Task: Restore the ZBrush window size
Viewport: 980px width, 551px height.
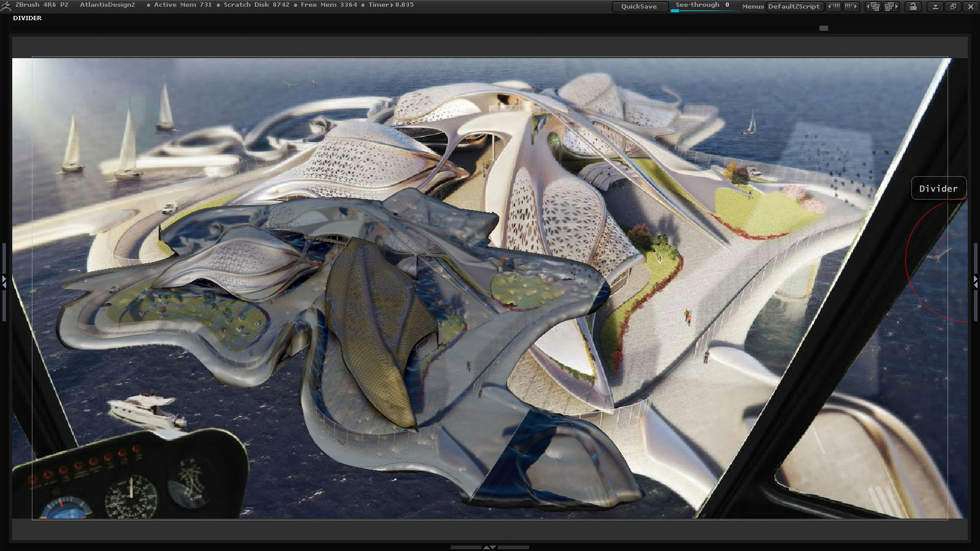Action: pyautogui.click(x=953, y=6)
